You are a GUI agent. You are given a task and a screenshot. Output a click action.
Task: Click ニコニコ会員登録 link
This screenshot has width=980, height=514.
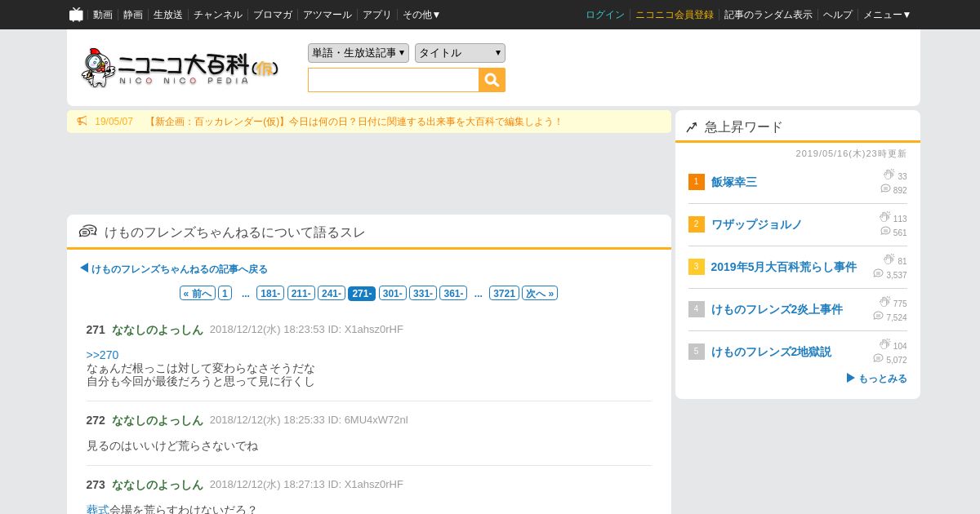[675, 15]
